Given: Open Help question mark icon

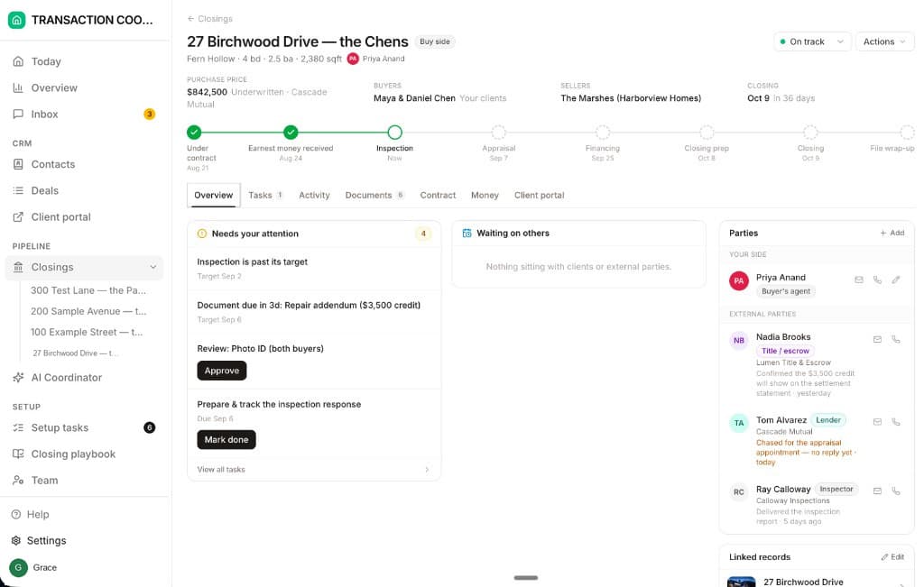Looking at the screenshot, I should [16, 514].
